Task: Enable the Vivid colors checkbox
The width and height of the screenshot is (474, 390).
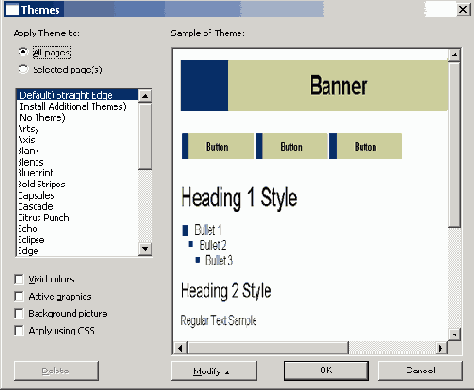Action: click(x=19, y=279)
